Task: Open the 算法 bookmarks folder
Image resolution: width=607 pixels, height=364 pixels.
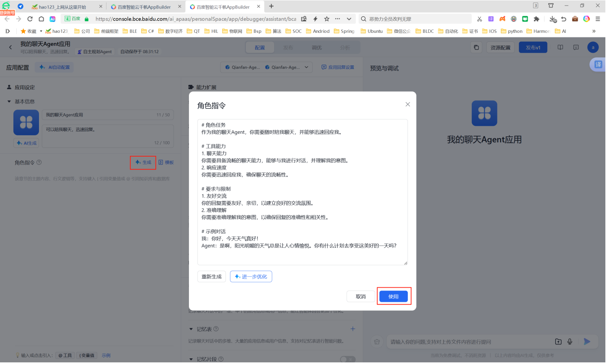Action: pyautogui.click(x=274, y=31)
